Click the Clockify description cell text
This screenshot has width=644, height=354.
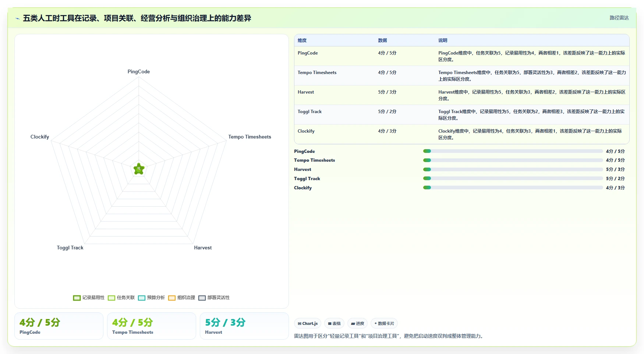[530, 134]
